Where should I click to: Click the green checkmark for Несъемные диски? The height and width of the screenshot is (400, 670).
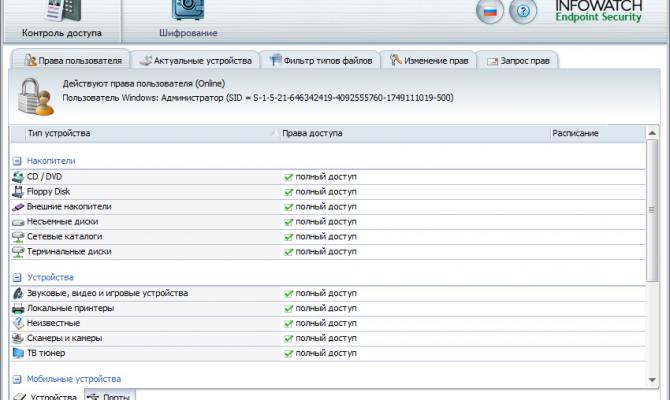pyautogui.click(x=289, y=222)
